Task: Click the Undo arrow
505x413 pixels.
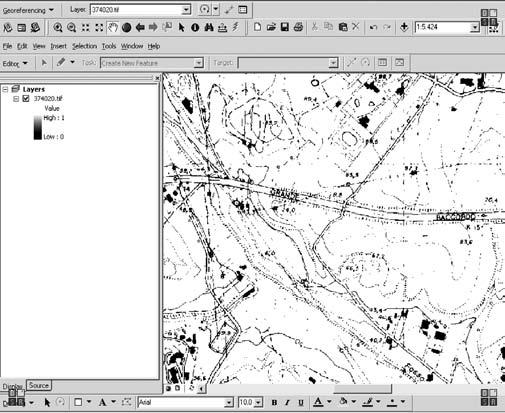Action: pos(373,27)
